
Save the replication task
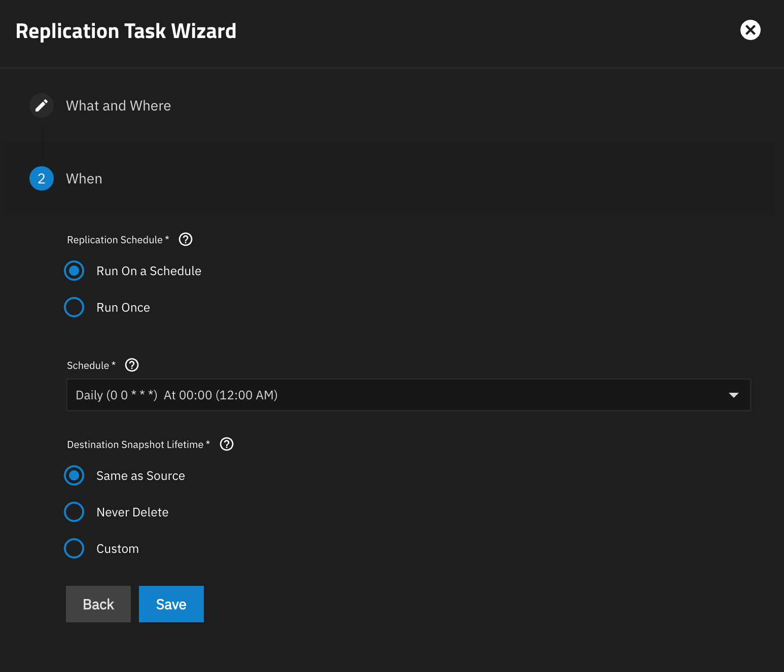pyautogui.click(x=171, y=604)
